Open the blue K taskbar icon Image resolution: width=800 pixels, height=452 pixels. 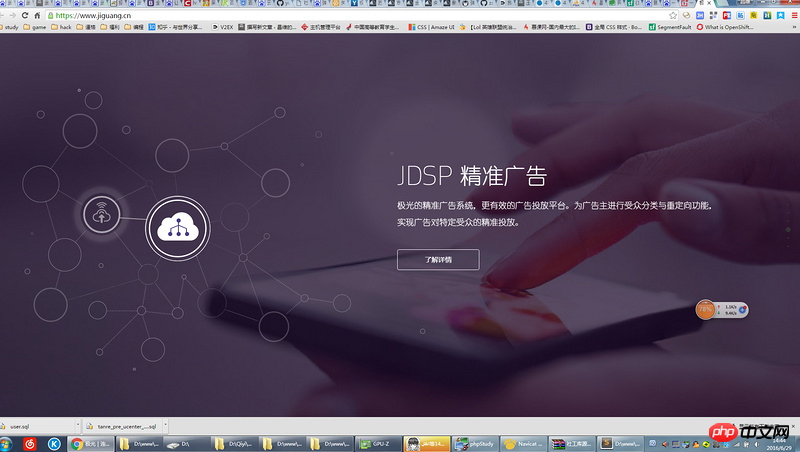pos(54,444)
